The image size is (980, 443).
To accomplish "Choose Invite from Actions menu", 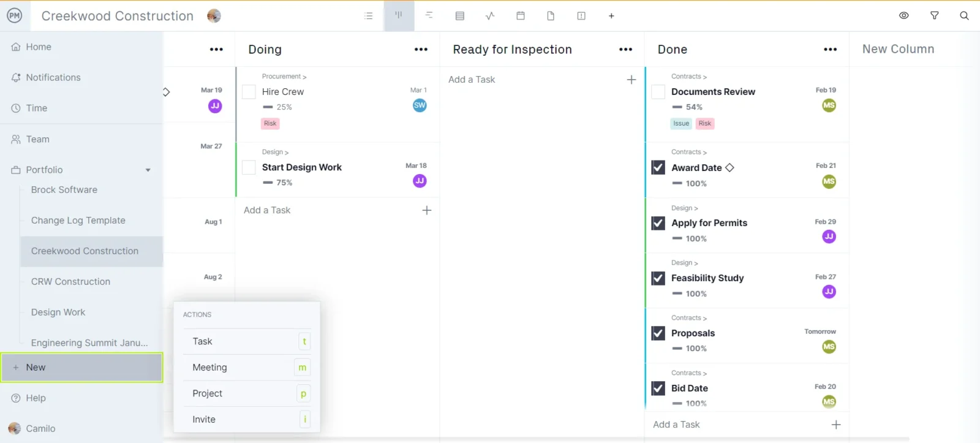I will pos(247,420).
